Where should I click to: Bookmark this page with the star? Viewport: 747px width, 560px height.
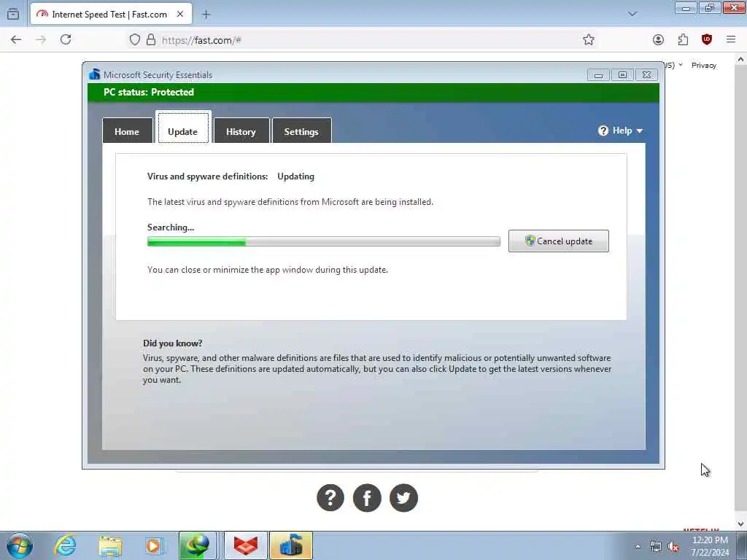pyautogui.click(x=589, y=39)
